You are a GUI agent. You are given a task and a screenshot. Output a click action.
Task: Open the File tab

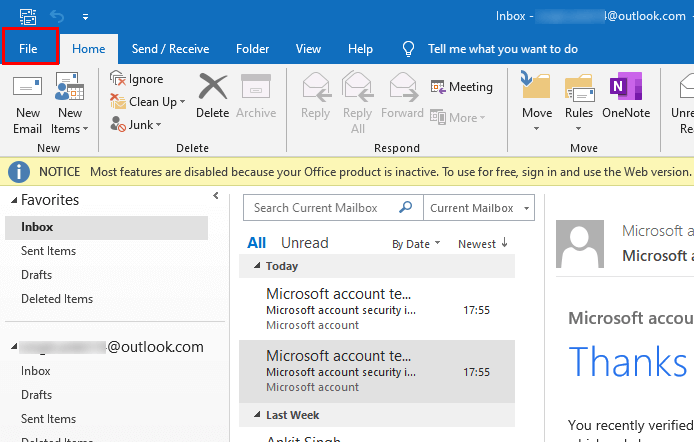point(28,49)
